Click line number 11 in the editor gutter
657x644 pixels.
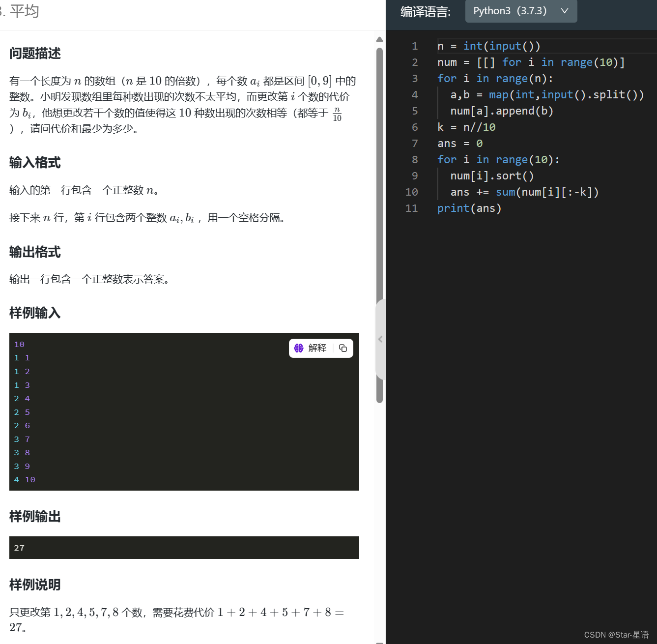point(411,208)
